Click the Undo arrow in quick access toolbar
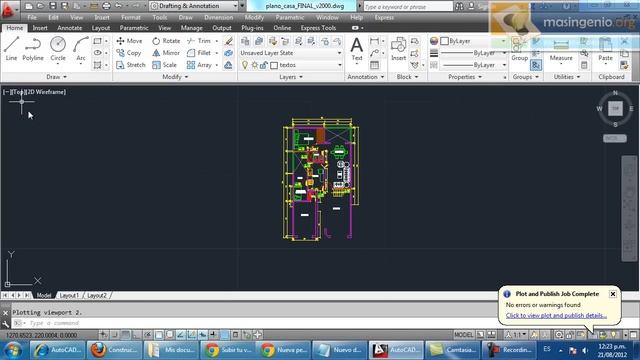 [118, 6]
